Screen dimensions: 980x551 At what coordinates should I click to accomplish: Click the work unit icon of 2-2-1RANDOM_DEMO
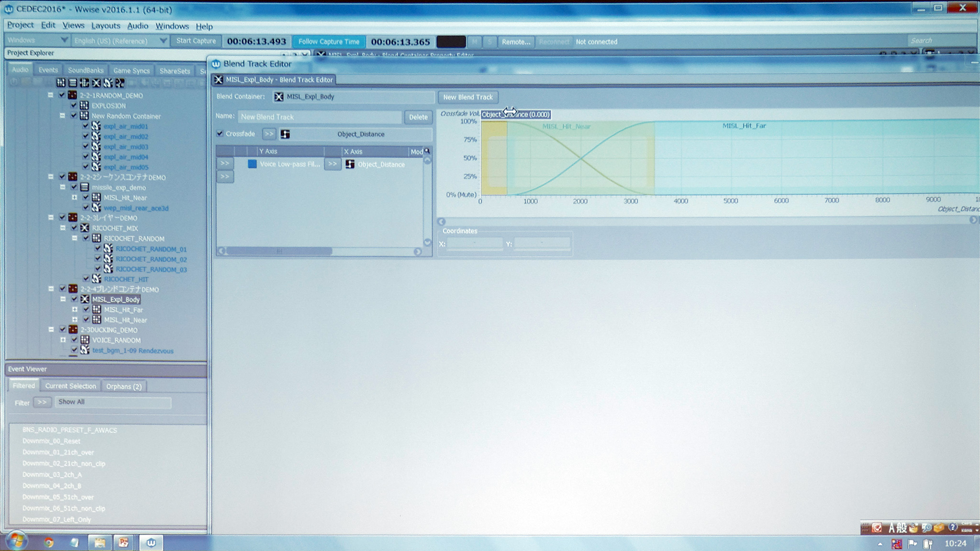(73, 95)
